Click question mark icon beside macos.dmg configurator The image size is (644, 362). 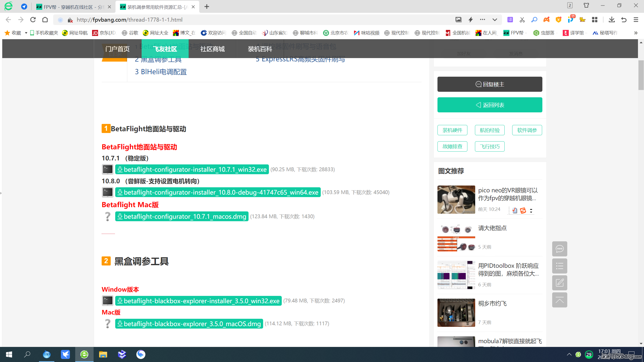[107, 216]
